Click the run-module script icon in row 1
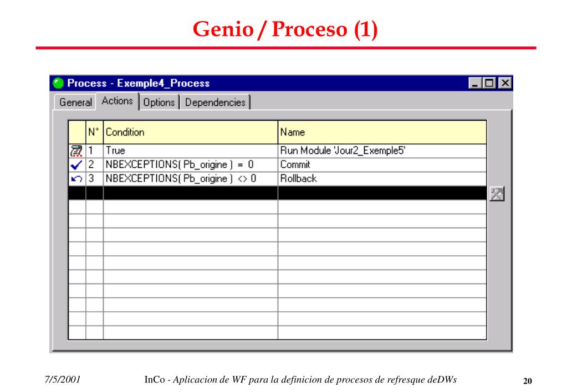This screenshot has width=567, height=392. (76, 151)
